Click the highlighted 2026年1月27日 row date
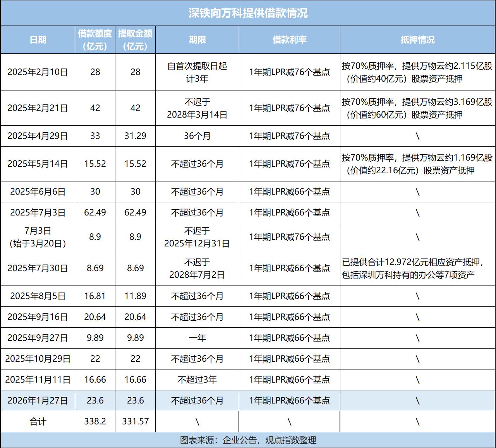 pyautogui.click(x=38, y=401)
